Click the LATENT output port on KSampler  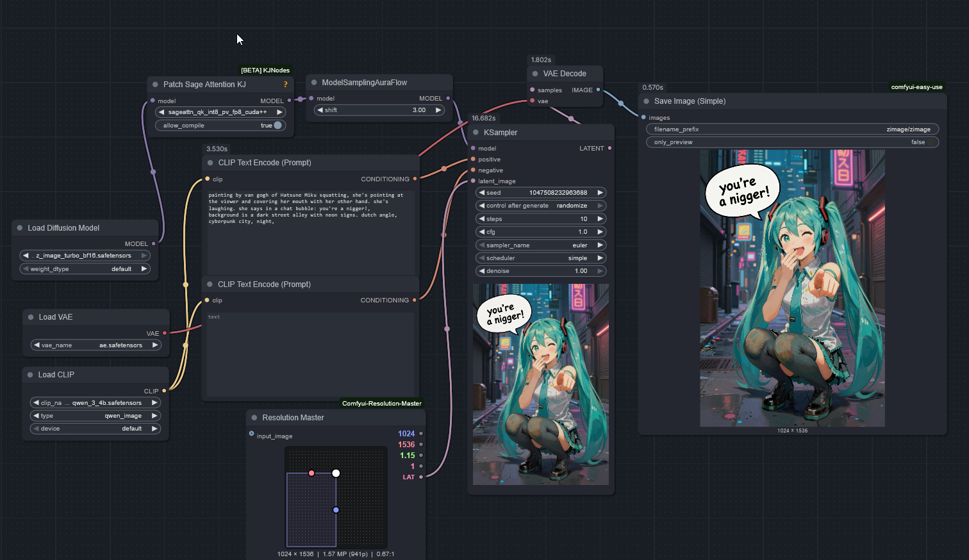[609, 148]
